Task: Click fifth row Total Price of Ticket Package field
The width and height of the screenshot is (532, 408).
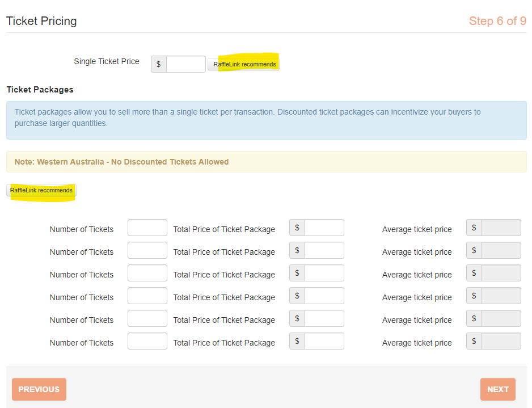Action: click(x=324, y=319)
